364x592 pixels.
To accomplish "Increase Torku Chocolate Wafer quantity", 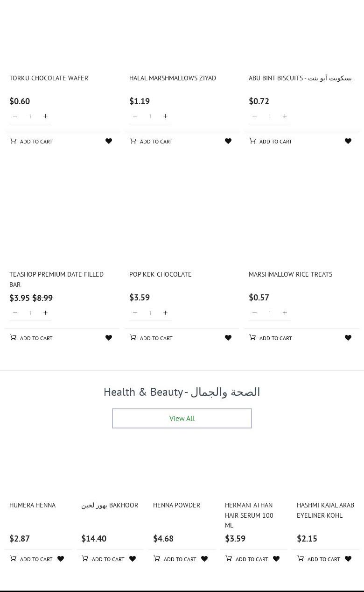I will pos(45,116).
